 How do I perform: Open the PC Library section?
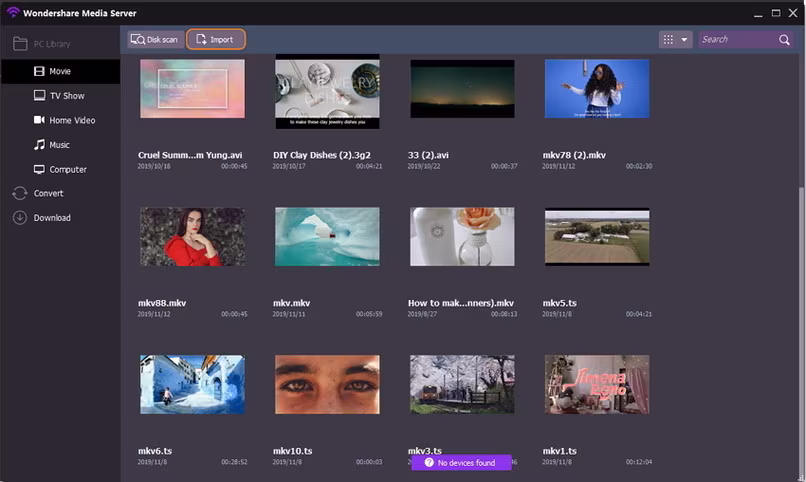[x=61, y=44]
